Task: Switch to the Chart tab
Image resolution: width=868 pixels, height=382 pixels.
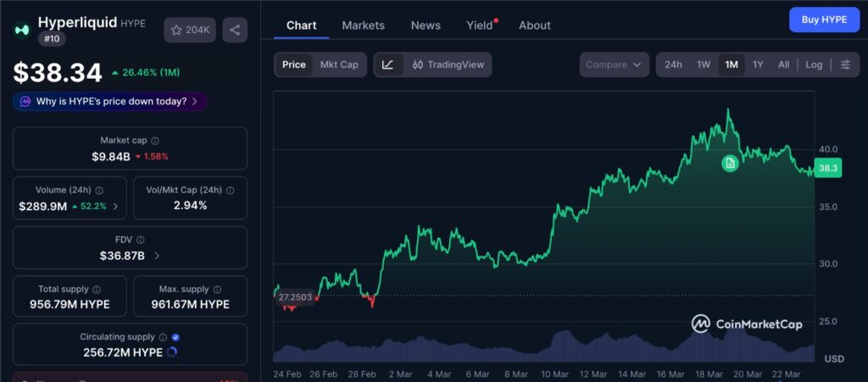Action: pos(302,25)
